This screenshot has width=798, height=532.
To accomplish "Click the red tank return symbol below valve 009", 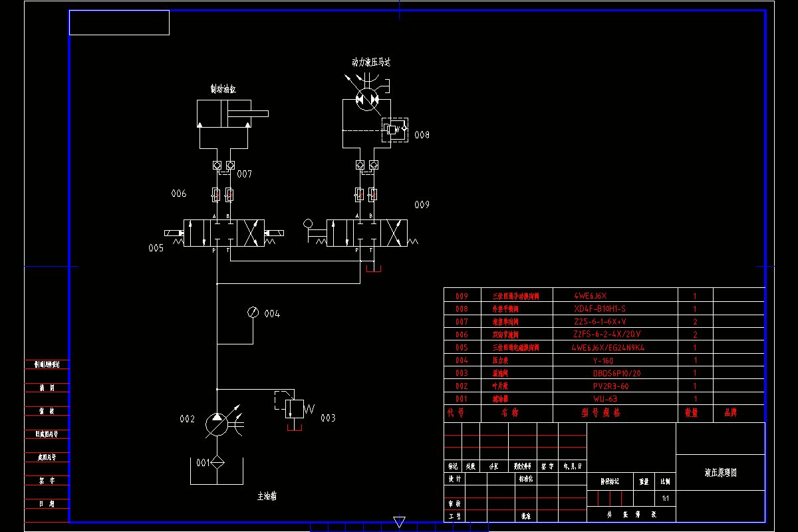I will (x=374, y=267).
